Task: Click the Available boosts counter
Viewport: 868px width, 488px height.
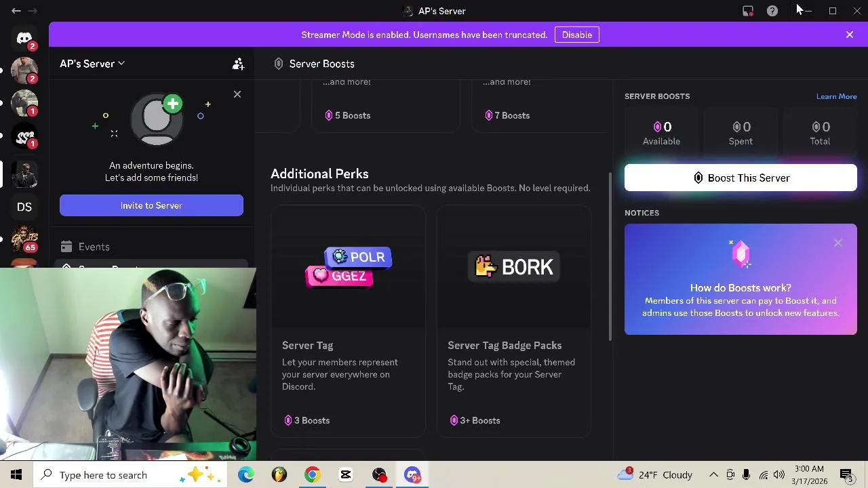Action: [661, 133]
